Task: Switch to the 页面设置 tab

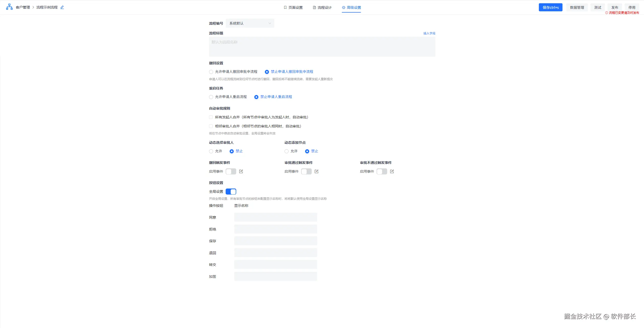Action: 293,8
